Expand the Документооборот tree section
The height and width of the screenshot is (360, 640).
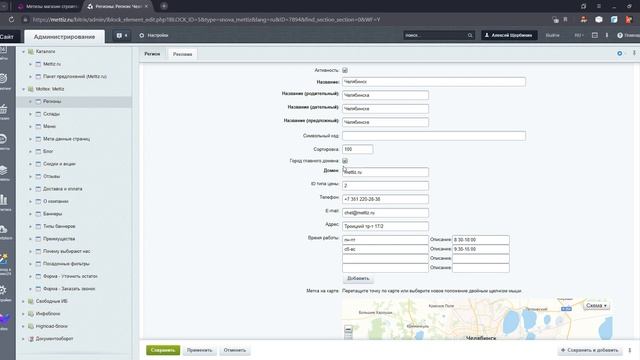(23, 339)
